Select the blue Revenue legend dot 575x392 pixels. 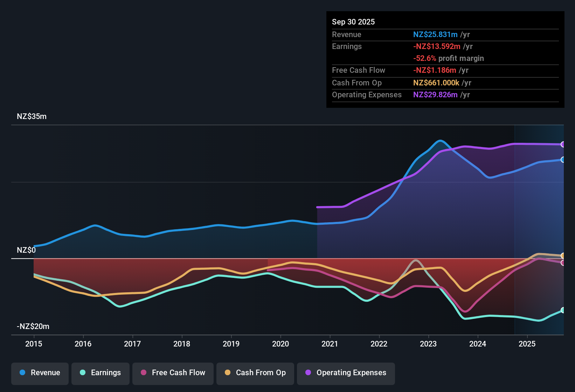22,373
